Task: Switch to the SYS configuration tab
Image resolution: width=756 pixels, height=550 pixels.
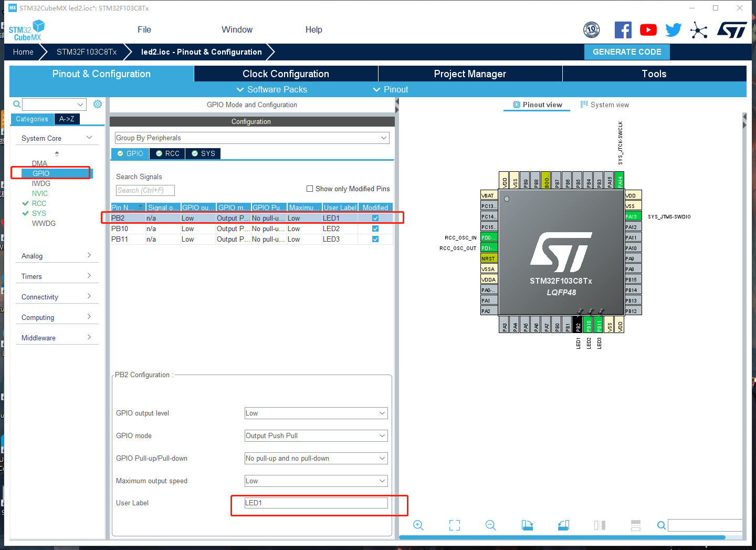Action: (203, 153)
